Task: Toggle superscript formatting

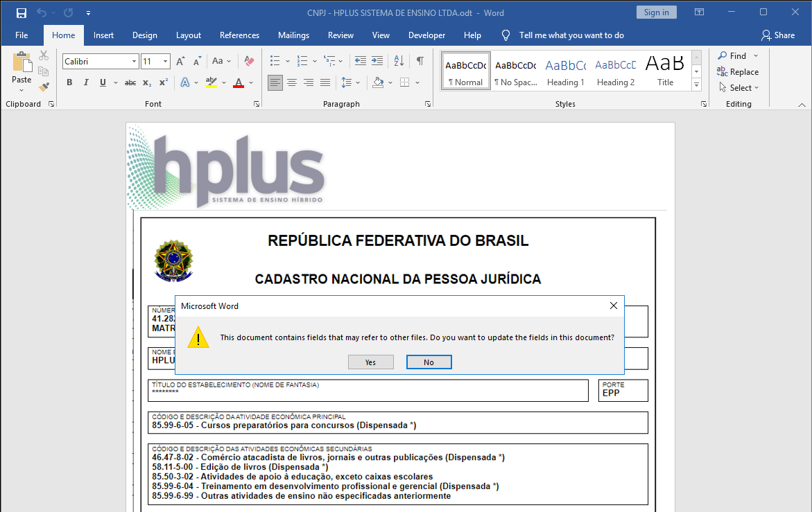Action: 164,82
